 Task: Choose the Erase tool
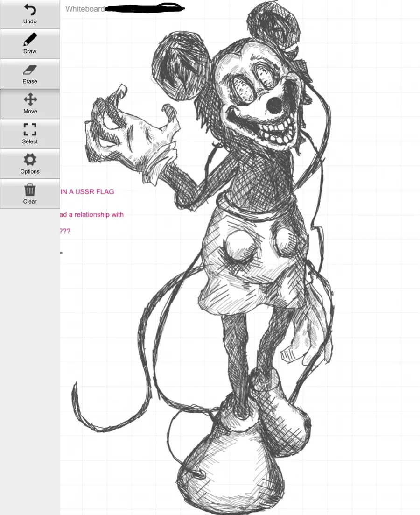point(30,74)
